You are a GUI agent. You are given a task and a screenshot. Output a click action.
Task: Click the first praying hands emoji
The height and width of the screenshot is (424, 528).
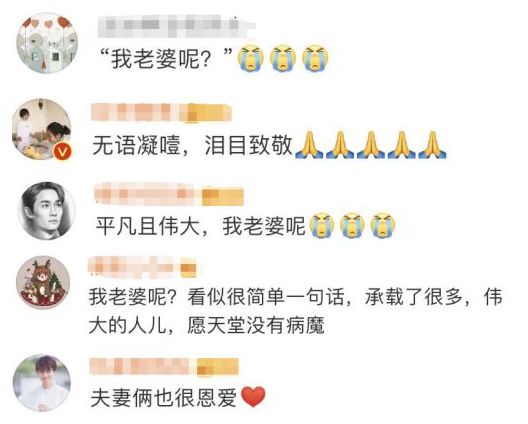309,145
